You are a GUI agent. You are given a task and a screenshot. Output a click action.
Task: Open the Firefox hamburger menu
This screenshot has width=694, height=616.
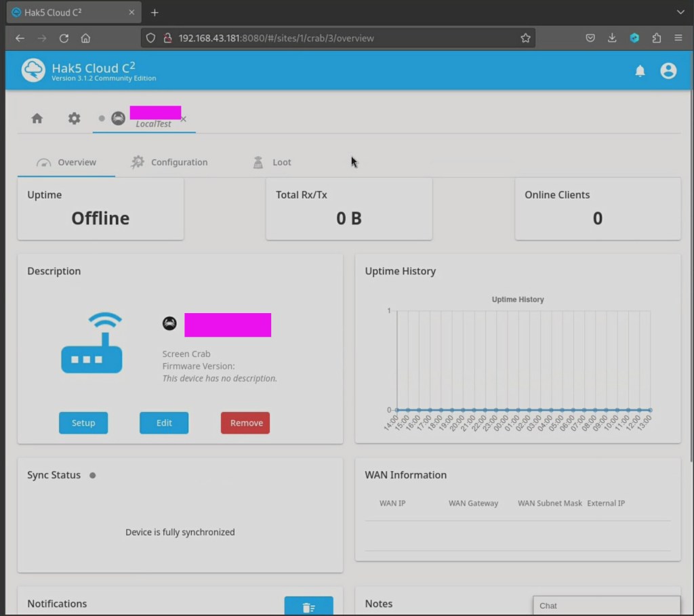tap(678, 39)
